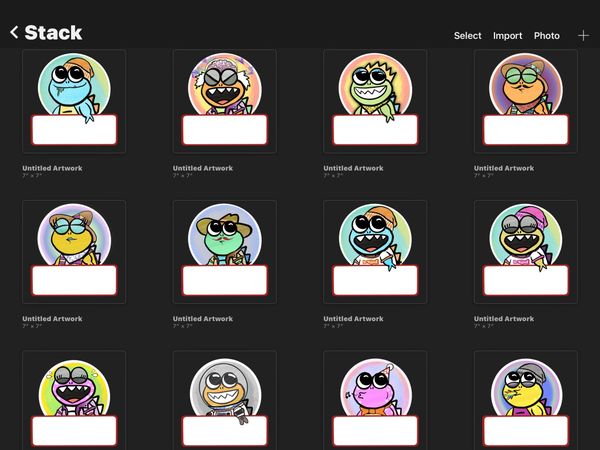This screenshot has height=450, width=600.
Task: Open pink whistling dino with party hat
Action: coord(375,400)
